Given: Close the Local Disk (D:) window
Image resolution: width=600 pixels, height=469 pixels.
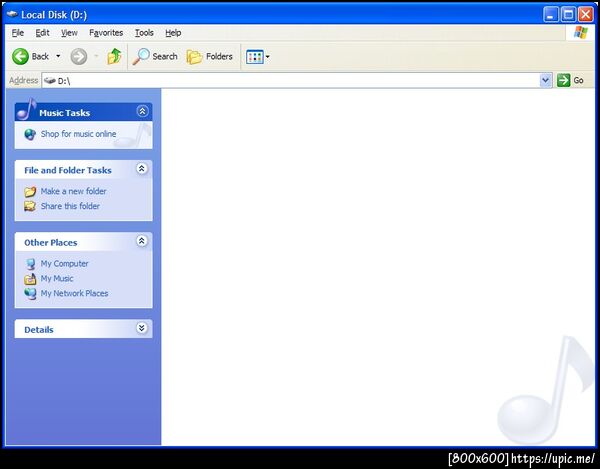Looking at the screenshot, I should [x=586, y=15].
